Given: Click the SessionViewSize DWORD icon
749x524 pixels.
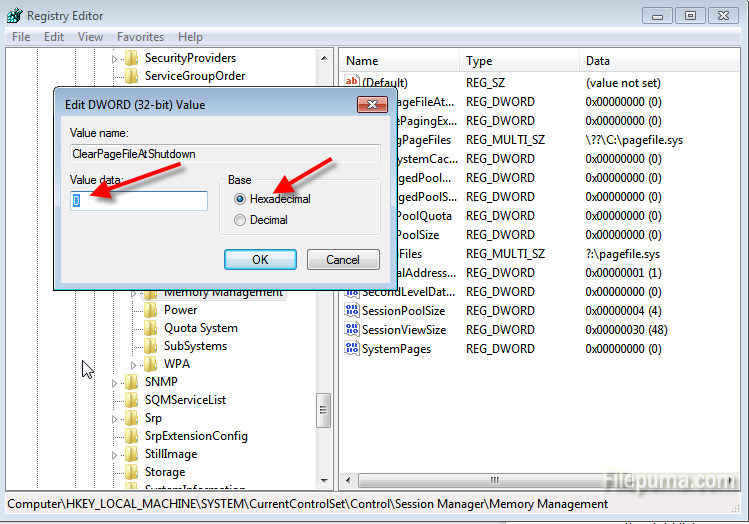Looking at the screenshot, I should 351,330.
